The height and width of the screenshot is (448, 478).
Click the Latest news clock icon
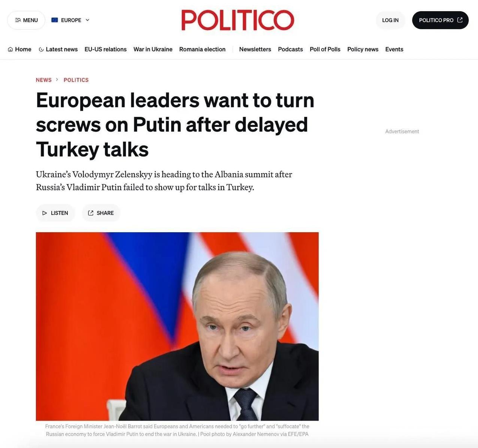pyautogui.click(x=41, y=49)
